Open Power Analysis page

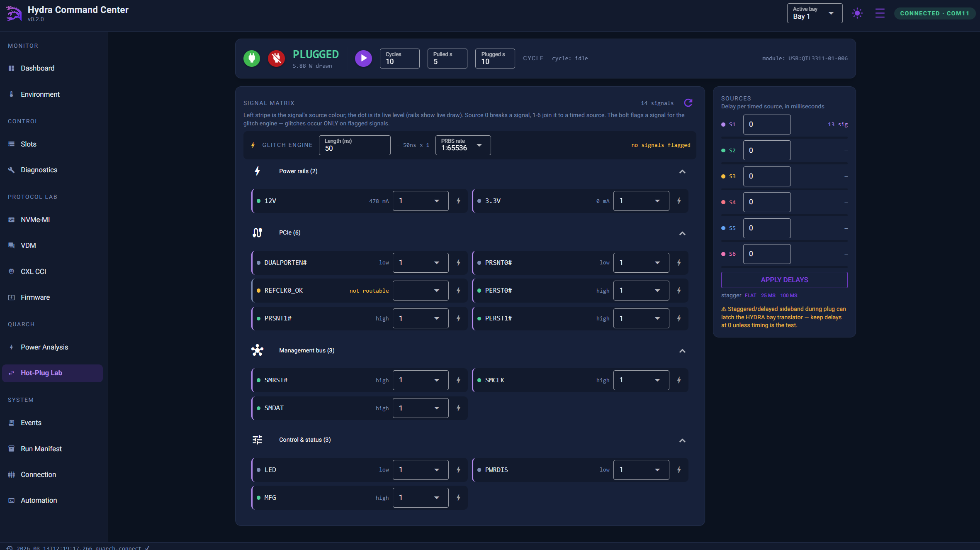[x=52, y=347]
